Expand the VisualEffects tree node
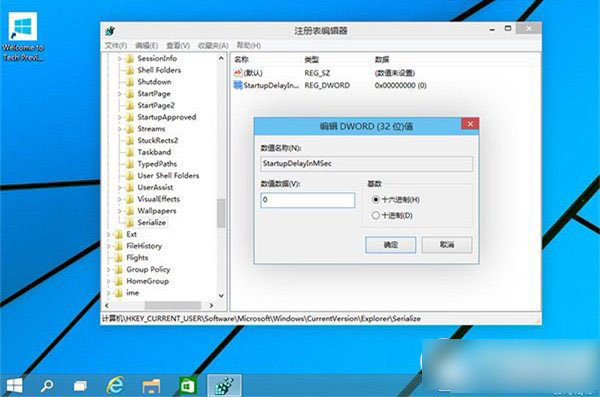600x397 pixels. pyautogui.click(x=119, y=199)
